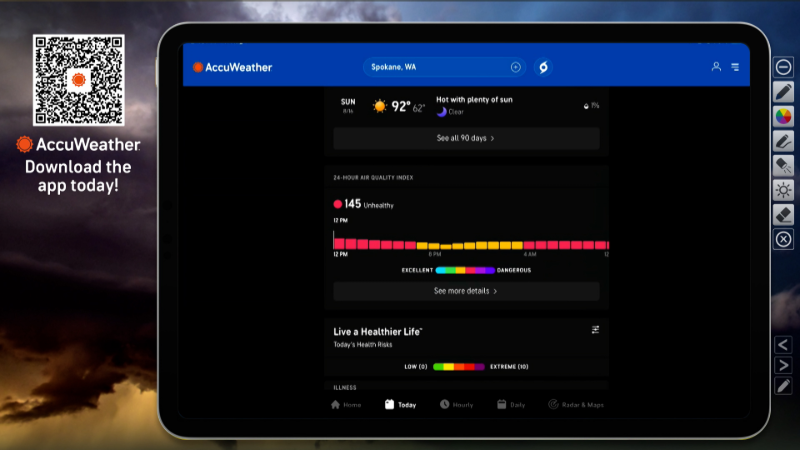Click the Excellent to Dangerous color scale
Image resolution: width=800 pixels, height=450 pixels.
coord(465,270)
